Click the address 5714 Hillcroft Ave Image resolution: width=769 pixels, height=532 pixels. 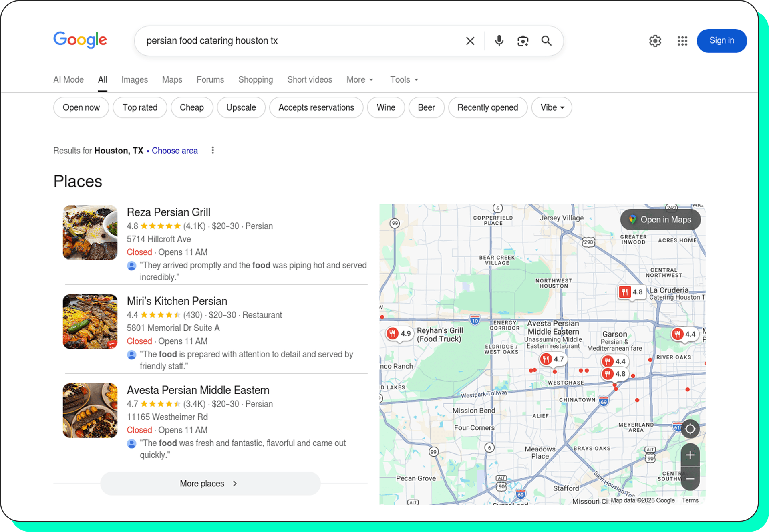(159, 239)
